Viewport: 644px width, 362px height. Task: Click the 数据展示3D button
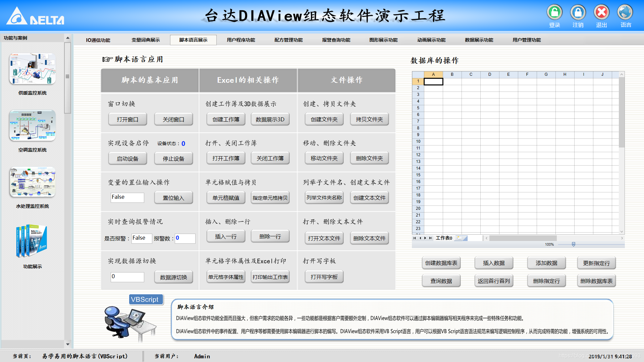tap(270, 119)
